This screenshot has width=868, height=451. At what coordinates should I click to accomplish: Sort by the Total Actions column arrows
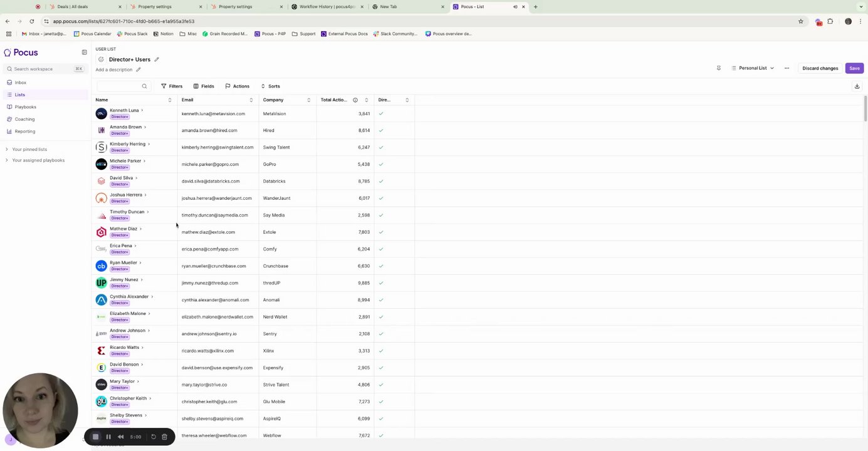[366, 100]
